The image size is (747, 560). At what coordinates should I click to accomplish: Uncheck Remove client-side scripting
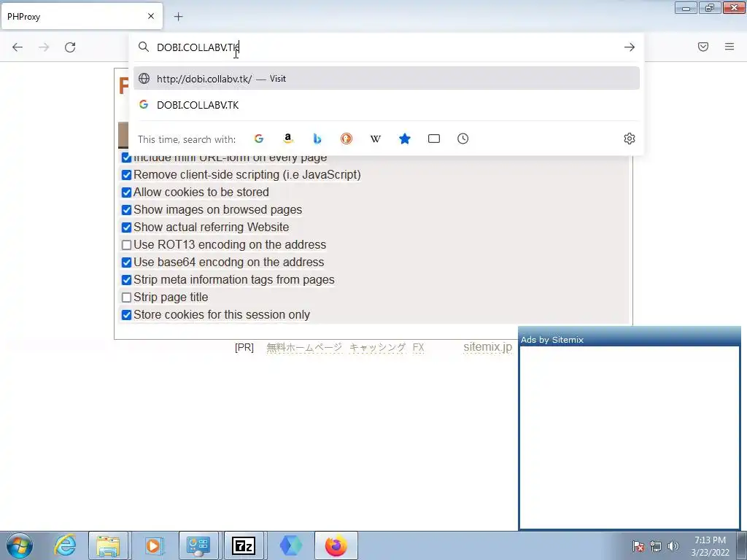click(126, 175)
